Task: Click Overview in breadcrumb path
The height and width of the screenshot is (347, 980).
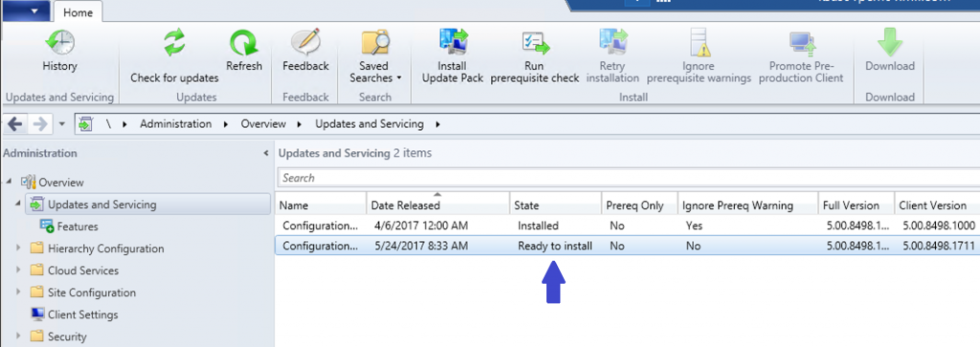Action: [x=263, y=124]
